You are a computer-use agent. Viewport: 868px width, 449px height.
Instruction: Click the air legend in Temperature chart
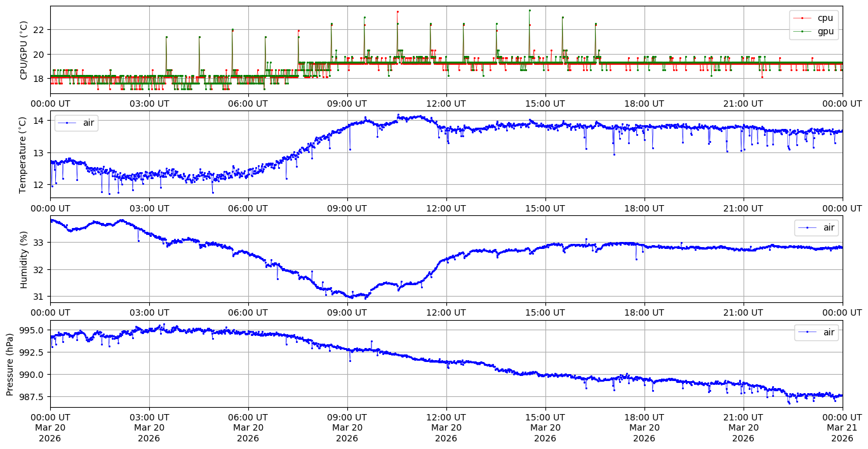click(x=76, y=123)
